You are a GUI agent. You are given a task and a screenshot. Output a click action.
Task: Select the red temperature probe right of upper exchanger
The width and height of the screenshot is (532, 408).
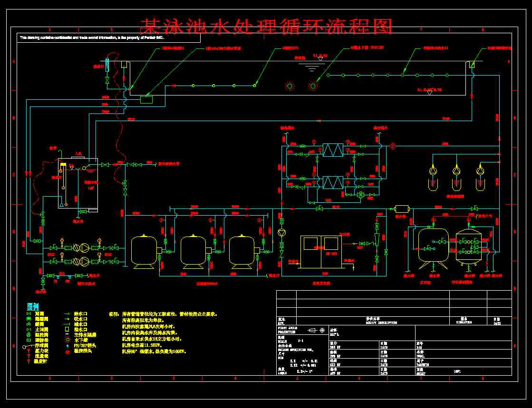pyautogui.click(x=393, y=146)
